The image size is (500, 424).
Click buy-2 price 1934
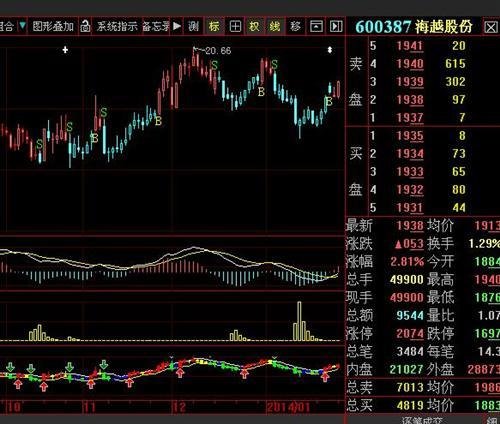point(410,154)
